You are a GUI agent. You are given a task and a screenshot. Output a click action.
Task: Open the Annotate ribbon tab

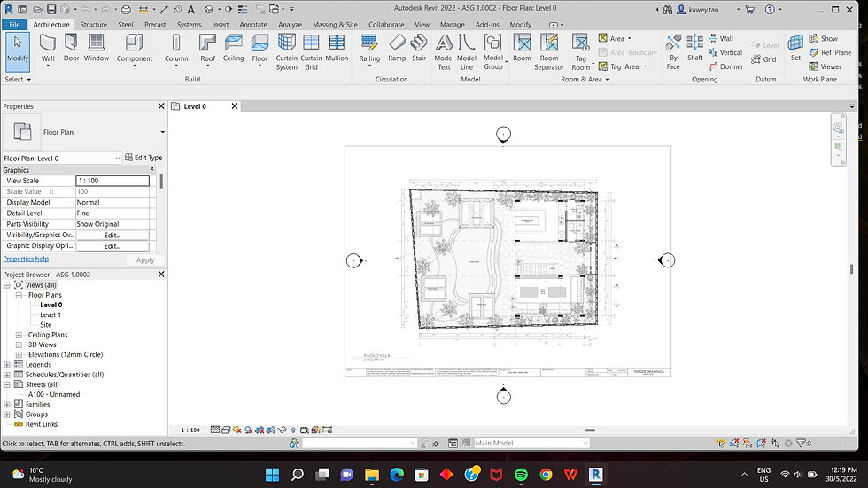point(253,24)
